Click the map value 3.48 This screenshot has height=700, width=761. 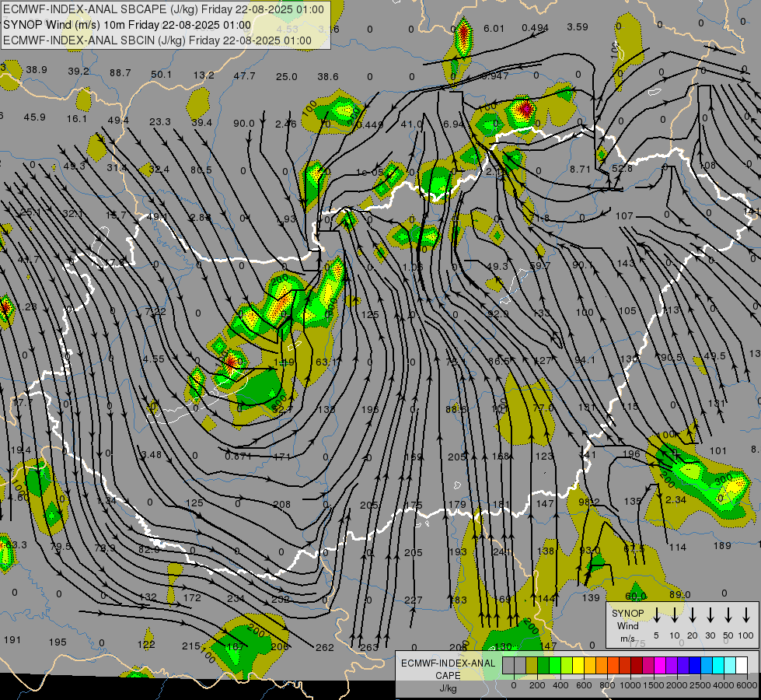151,455
